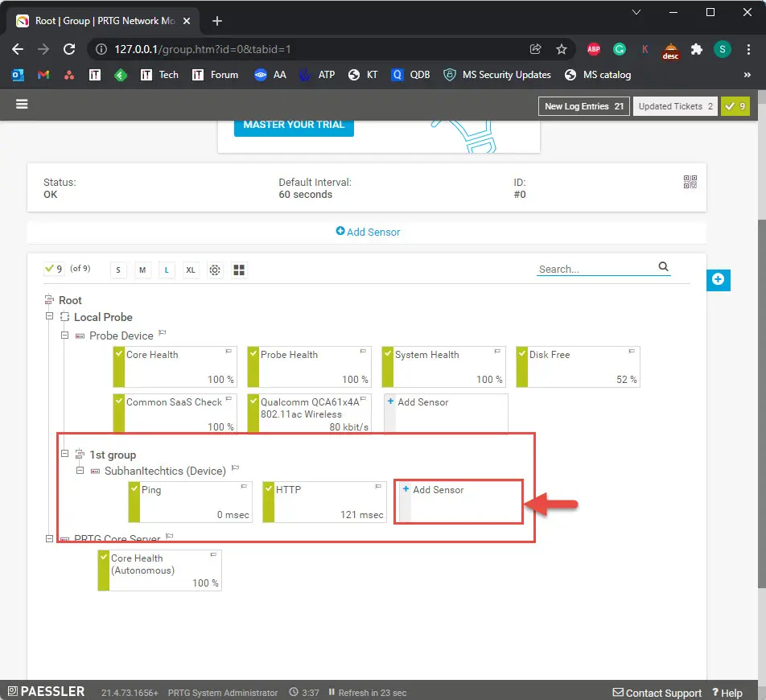The height and width of the screenshot is (700, 766).
Task: Open the Gmail bookmark icon
Action: coord(43,75)
